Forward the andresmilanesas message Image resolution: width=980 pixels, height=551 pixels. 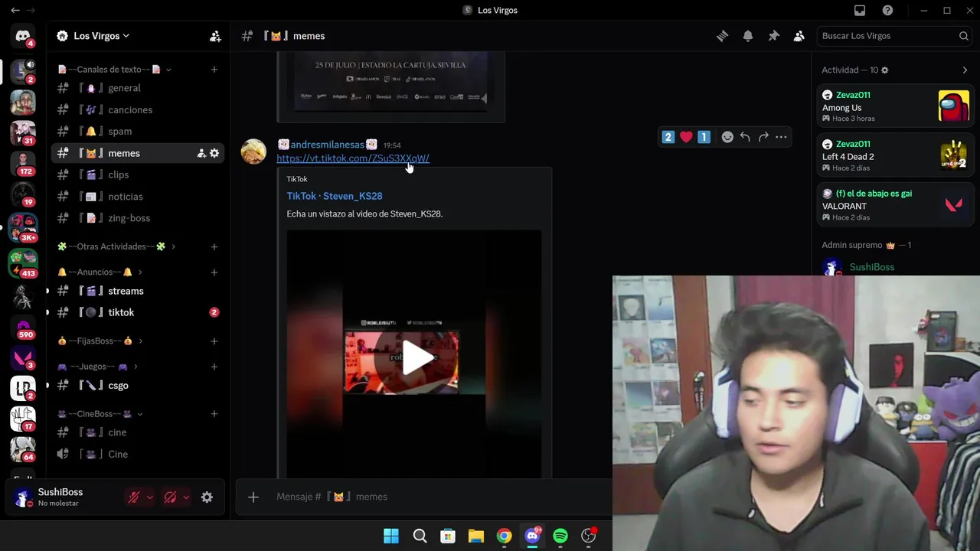point(763,137)
